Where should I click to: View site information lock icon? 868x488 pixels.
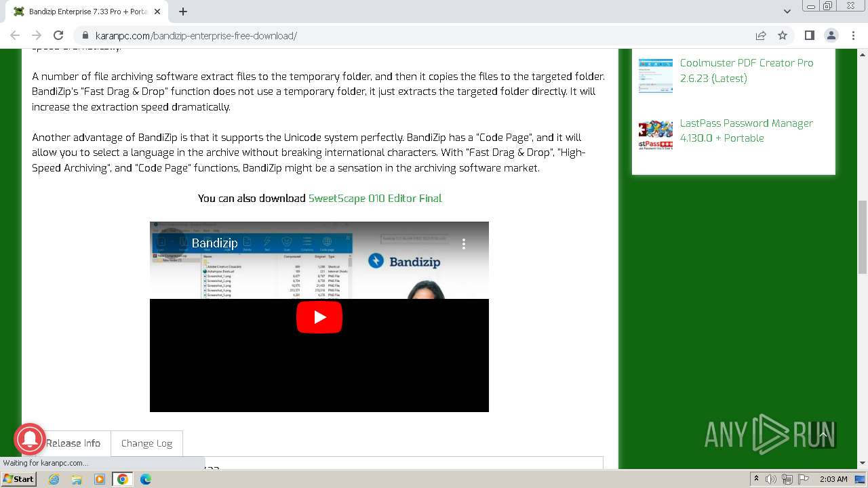pos(85,35)
